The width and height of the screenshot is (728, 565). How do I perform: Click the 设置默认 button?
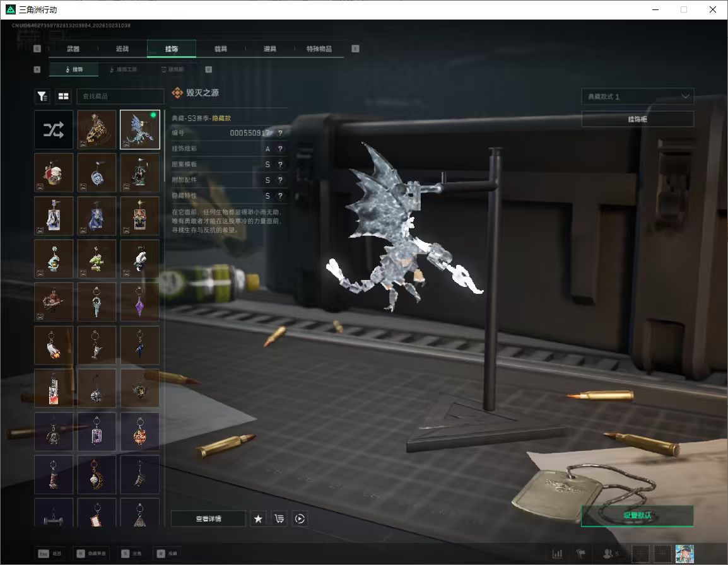pos(637,515)
